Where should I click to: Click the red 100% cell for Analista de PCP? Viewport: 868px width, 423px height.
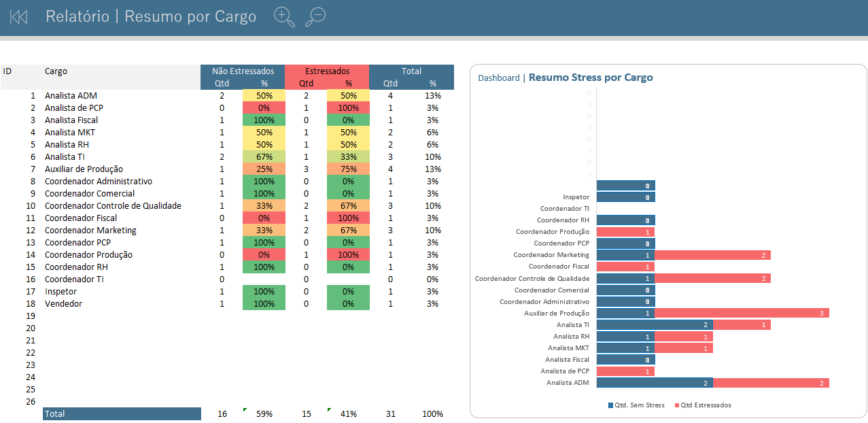tap(348, 108)
